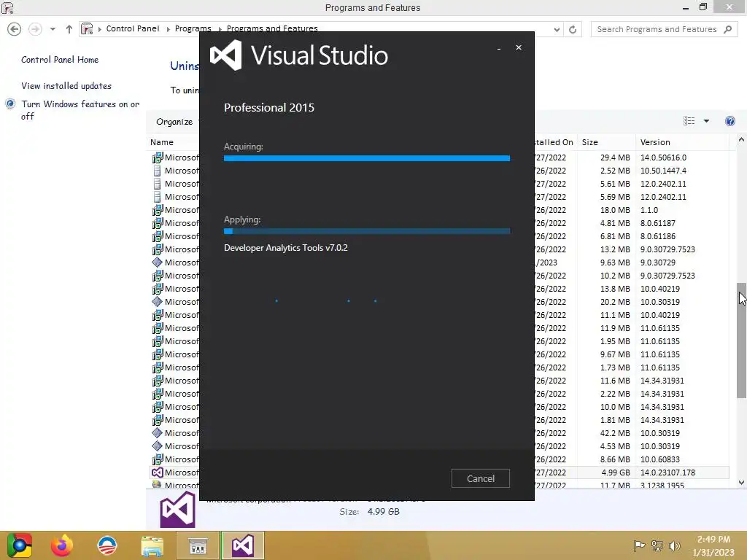This screenshot has width=747, height=560.
Task: Minimize the Visual Studio installer dialog
Action: pos(499,48)
